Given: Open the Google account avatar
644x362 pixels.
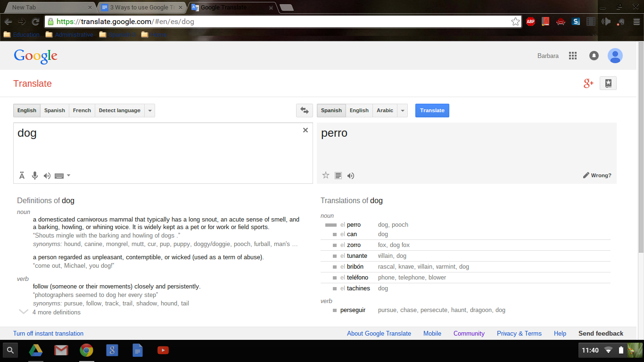Looking at the screenshot, I should click(615, 56).
